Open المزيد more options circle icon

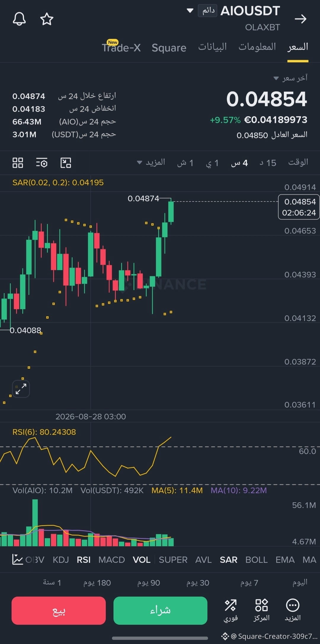[293, 611]
